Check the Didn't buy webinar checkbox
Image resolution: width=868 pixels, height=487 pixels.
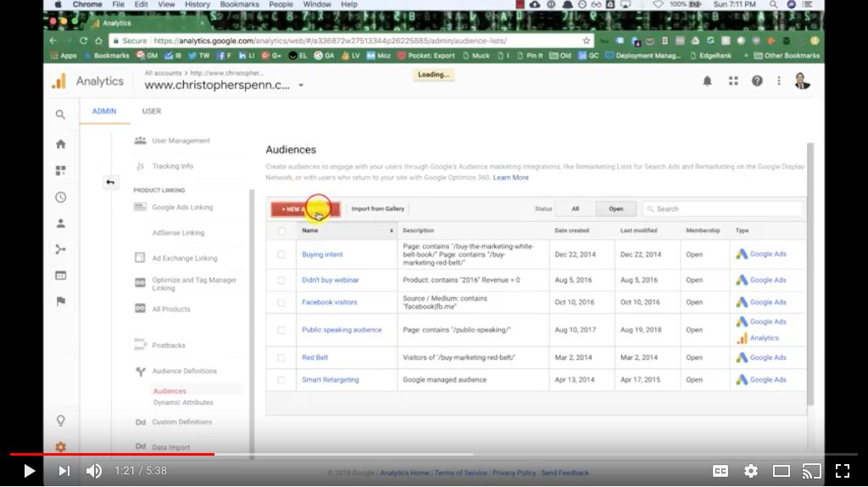(281, 280)
